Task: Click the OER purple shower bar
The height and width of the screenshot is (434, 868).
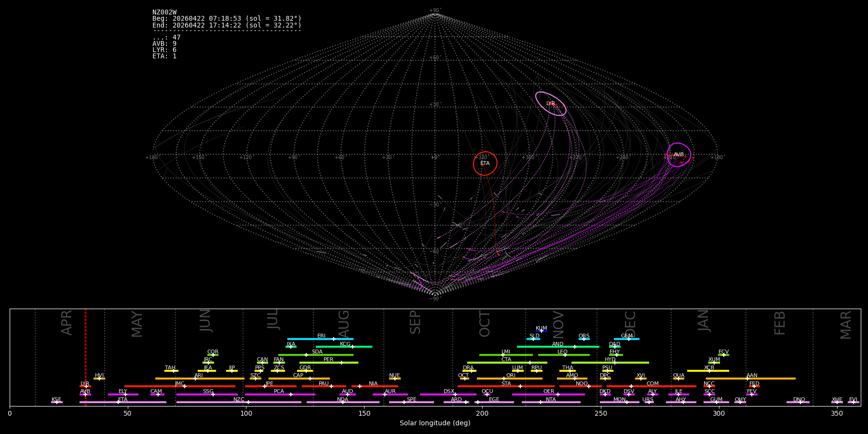Action: (548, 394)
